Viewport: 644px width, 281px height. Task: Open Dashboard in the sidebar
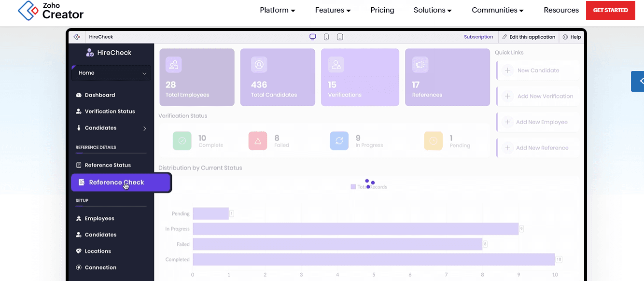(100, 95)
